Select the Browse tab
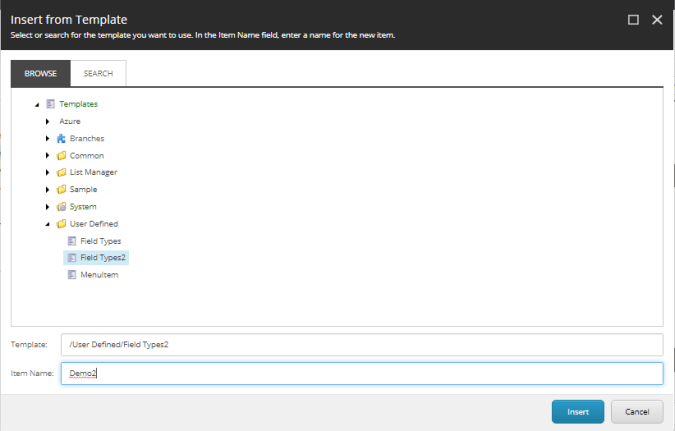Screen dimensions: 675x431 point(40,74)
